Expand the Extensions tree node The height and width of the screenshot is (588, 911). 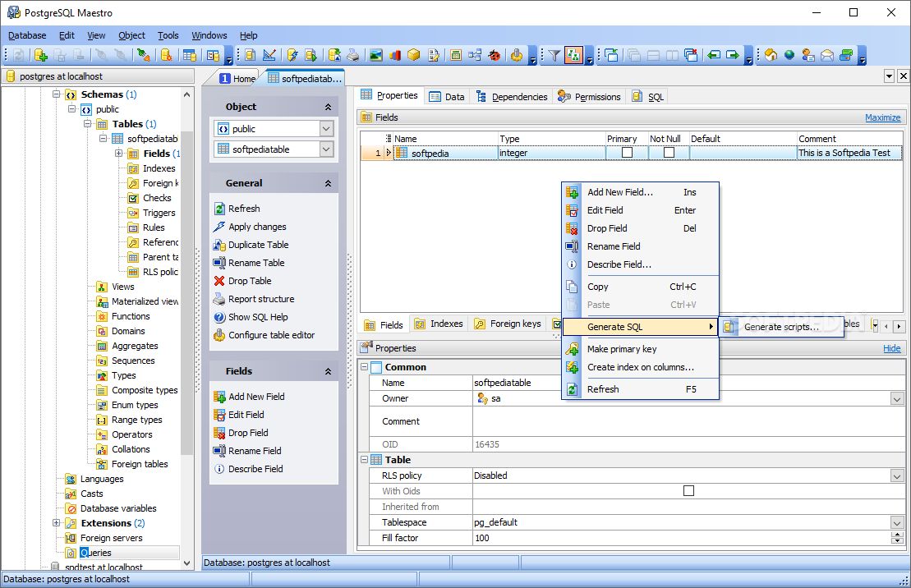57,523
